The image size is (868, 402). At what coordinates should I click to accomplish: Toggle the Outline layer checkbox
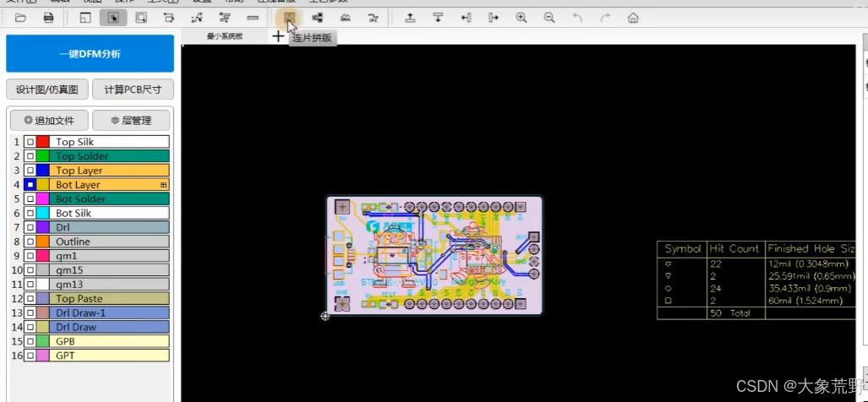[30, 242]
